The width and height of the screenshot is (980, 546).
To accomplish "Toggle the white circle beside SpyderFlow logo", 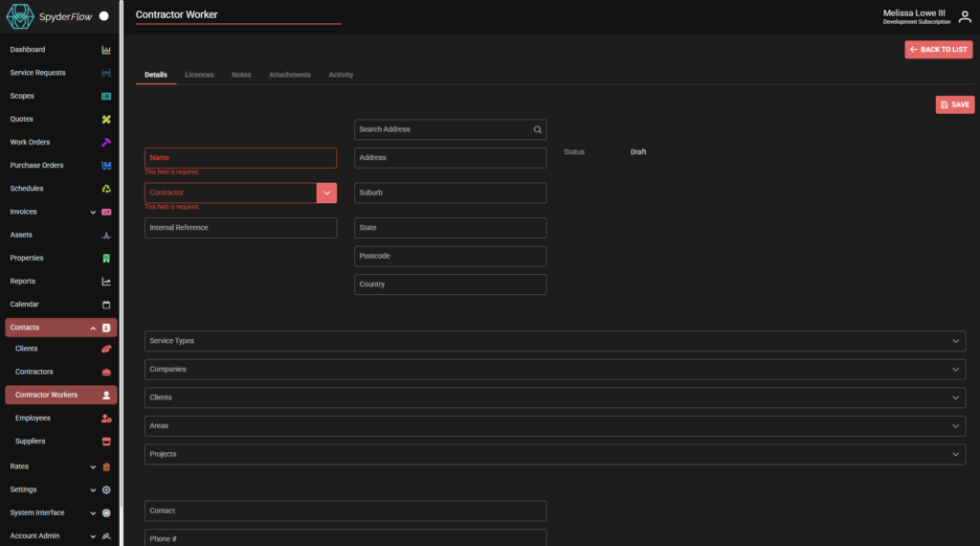I will [x=103, y=16].
